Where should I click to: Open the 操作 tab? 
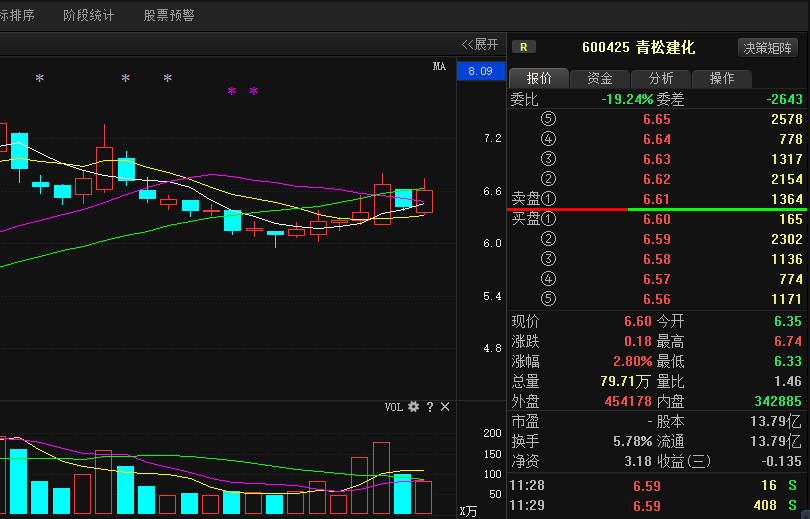722,78
